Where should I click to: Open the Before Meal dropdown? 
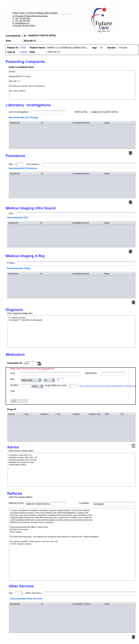31,380
